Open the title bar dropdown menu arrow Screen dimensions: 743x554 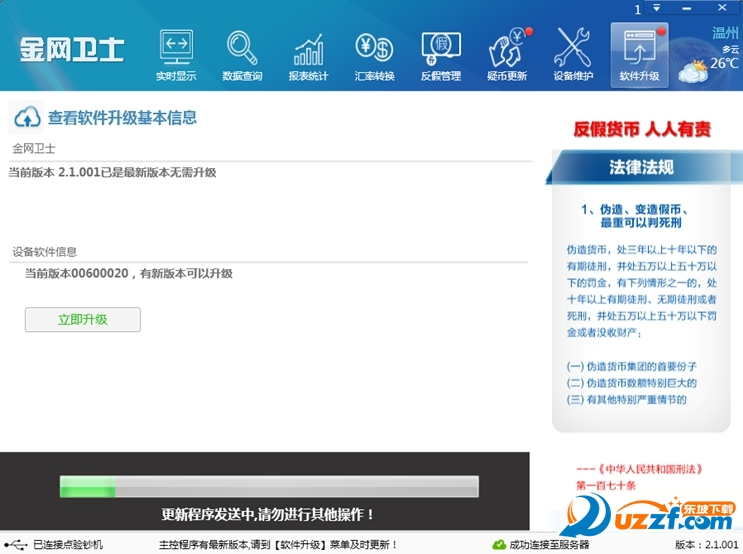click(657, 8)
